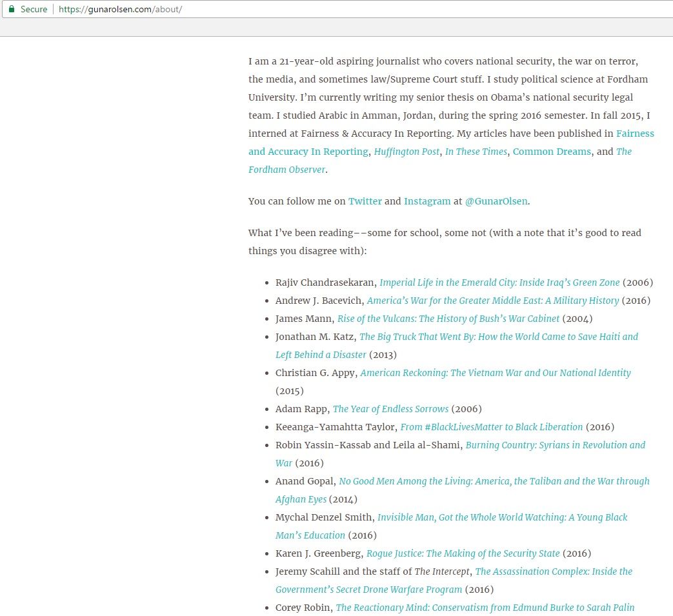Viewport: 673px width, 616px height.
Task: Click the Rise of the Vulcans book link
Action: coord(448,319)
